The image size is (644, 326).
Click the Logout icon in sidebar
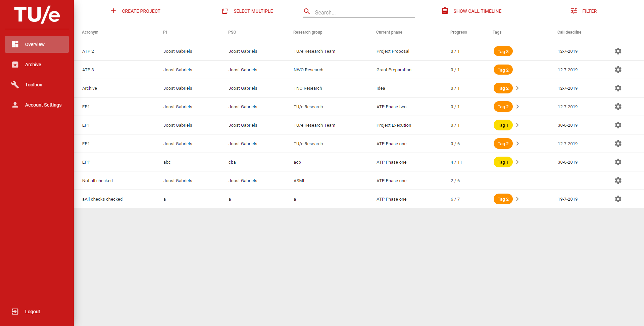coord(15,312)
